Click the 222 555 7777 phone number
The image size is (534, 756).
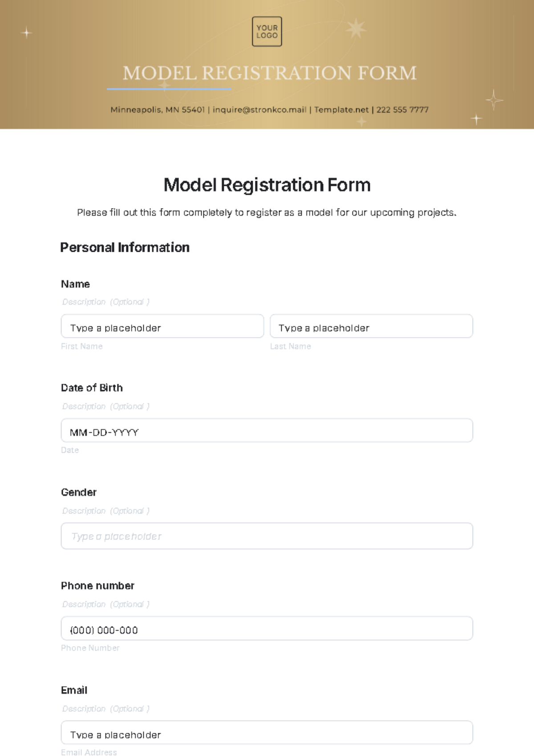click(x=402, y=109)
